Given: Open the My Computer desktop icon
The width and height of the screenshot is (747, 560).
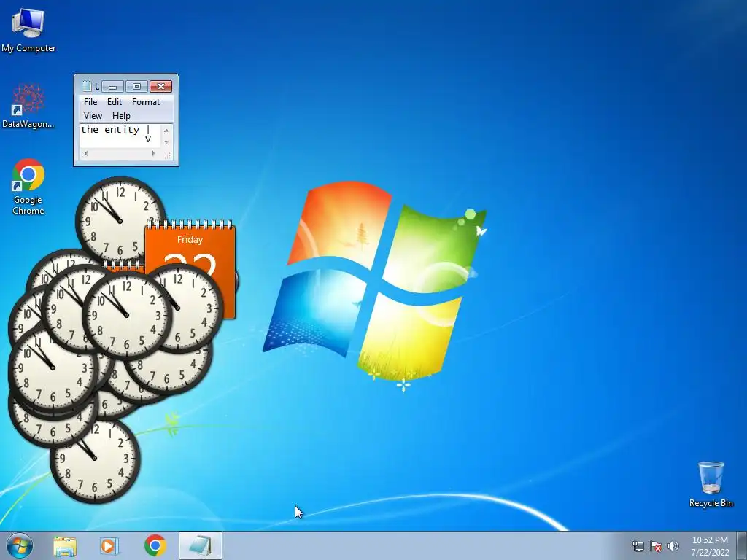Looking at the screenshot, I should pos(28,30).
